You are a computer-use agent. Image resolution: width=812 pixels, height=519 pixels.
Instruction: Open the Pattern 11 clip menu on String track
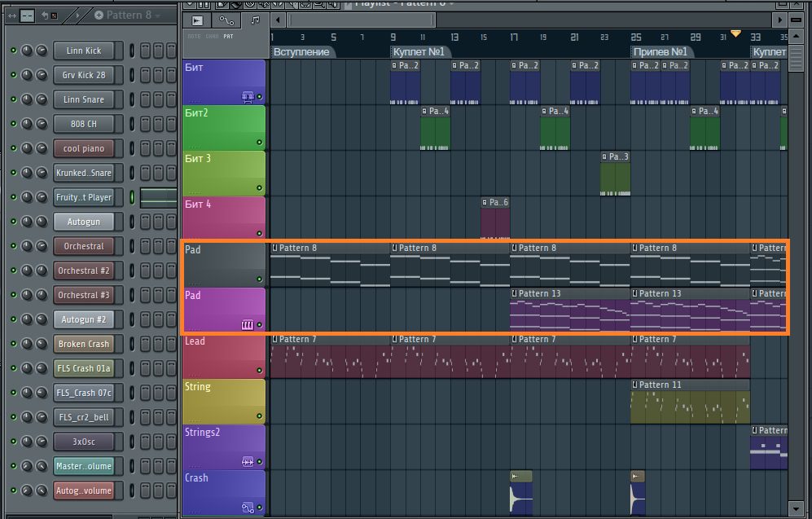[635, 385]
